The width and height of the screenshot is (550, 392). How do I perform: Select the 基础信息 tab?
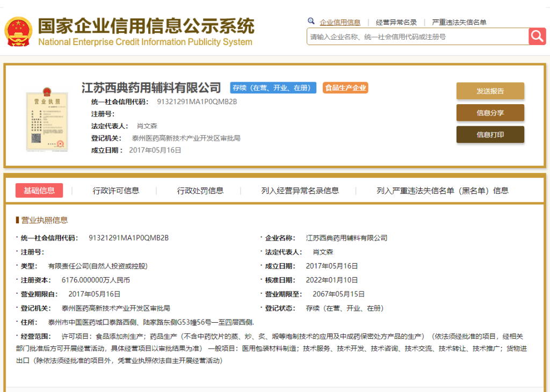coord(39,190)
